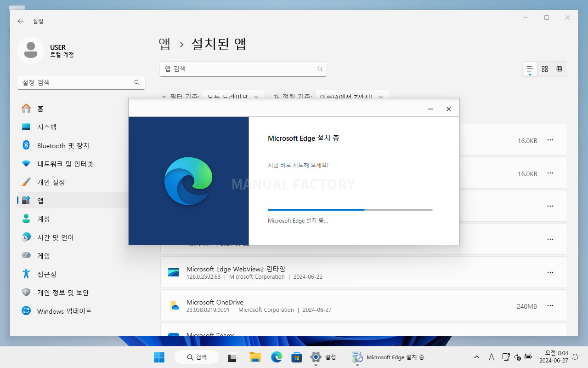Screen dimensions: 588x368
Task: Open Microsoft Store from taskbar
Action: coord(297,357)
